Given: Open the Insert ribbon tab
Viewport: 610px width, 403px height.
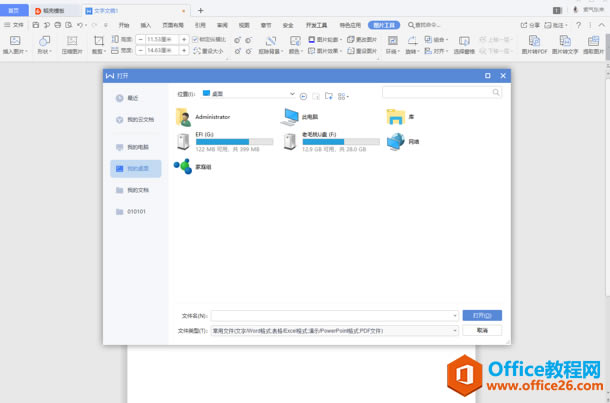Looking at the screenshot, I should click(x=145, y=25).
